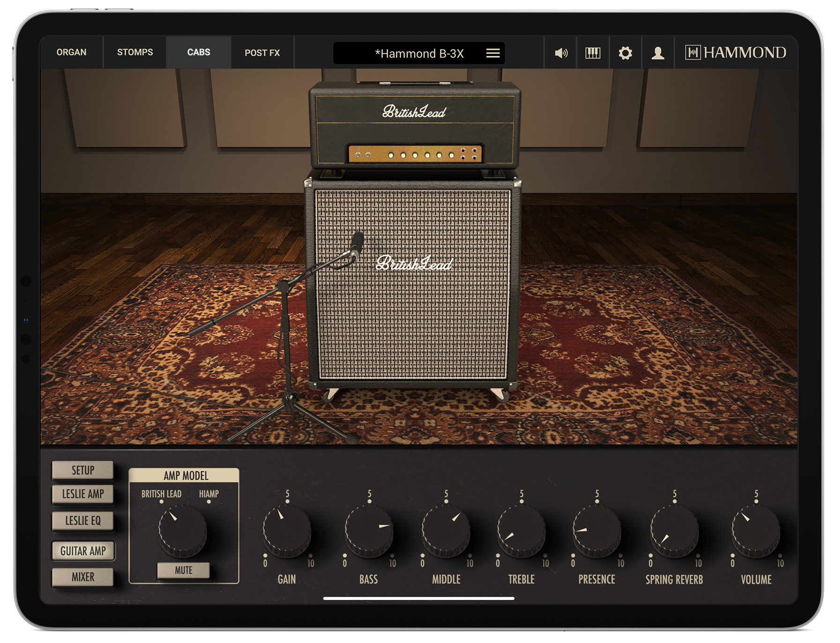840x643 pixels.
Task: Open the *Hammond B-3X preset selector
Action: [419, 53]
